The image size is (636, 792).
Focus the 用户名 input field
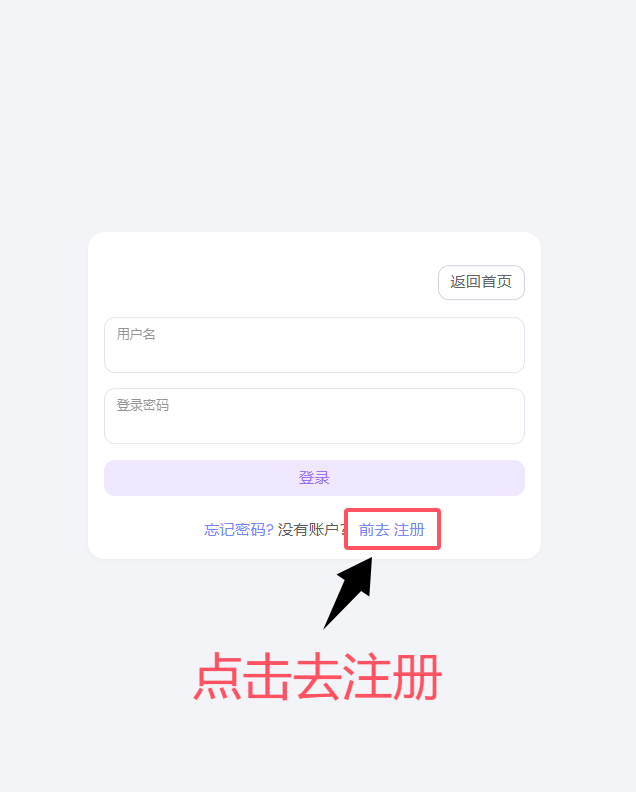[314, 345]
